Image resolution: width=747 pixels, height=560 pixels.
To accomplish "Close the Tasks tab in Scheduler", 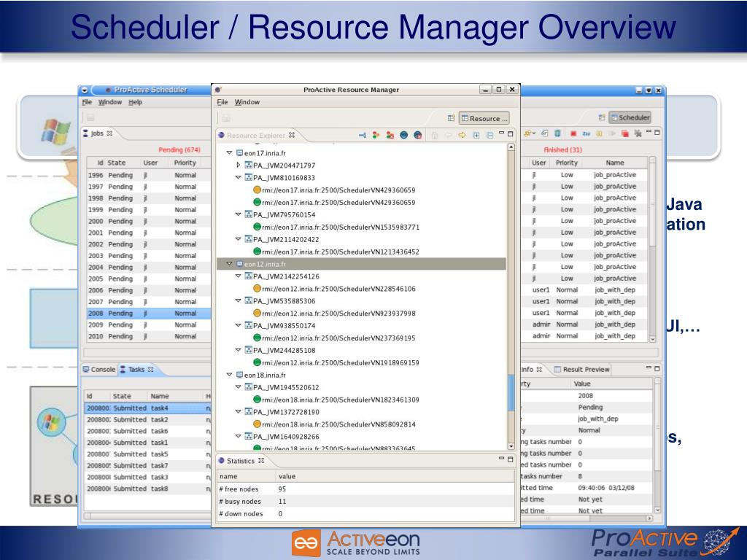I will point(150,369).
